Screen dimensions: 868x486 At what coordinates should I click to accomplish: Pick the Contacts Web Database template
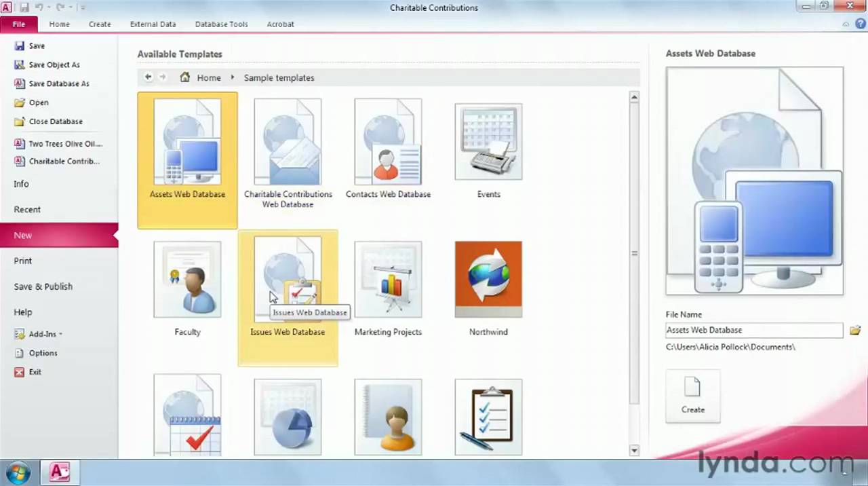coord(388,141)
